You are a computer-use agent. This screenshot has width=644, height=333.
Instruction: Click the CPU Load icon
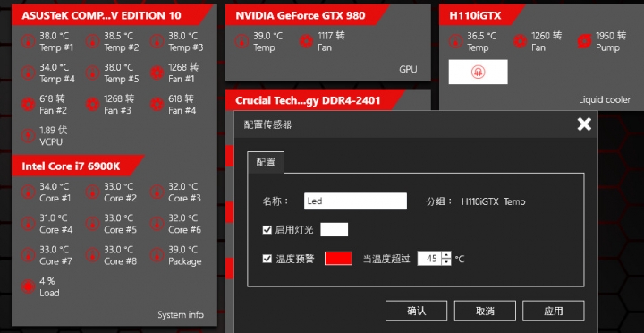pyautogui.click(x=28, y=286)
